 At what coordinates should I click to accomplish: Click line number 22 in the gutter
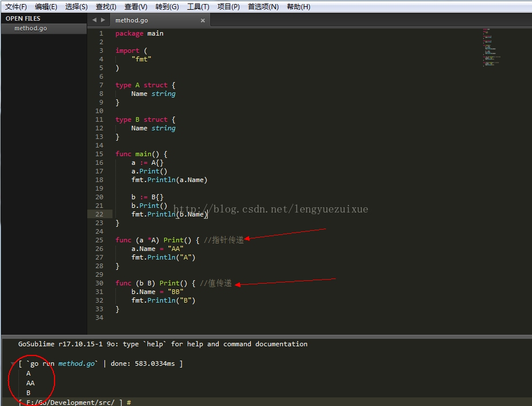point(99,214)
